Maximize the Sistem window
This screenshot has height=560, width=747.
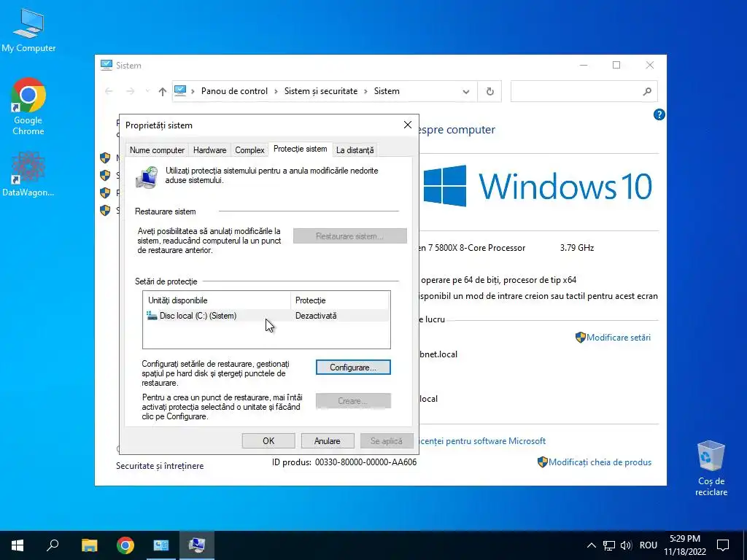616,65
